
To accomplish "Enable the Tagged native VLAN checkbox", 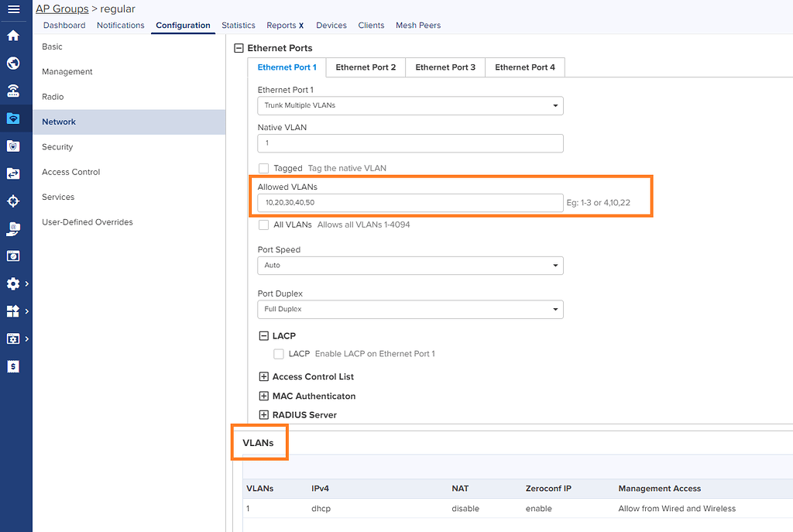I will (263, 168).
